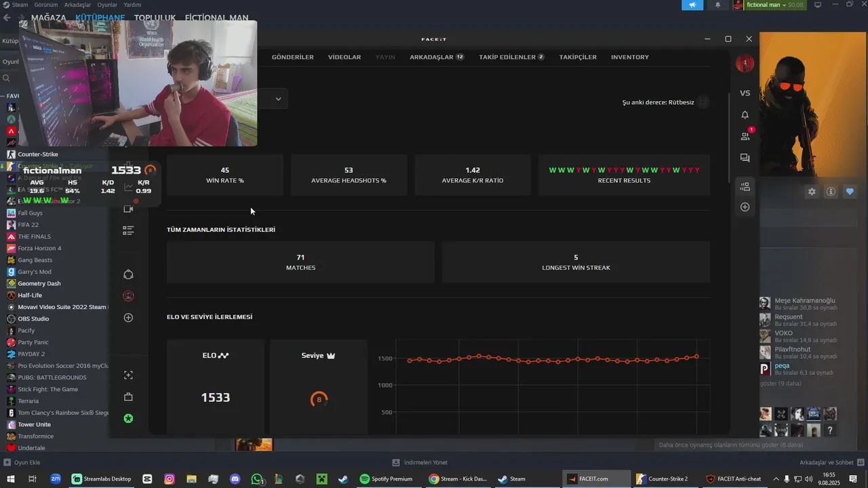
Task: Open İndirmeleri Yönet link
Action: pyautogui.click(x=420, y=462)
